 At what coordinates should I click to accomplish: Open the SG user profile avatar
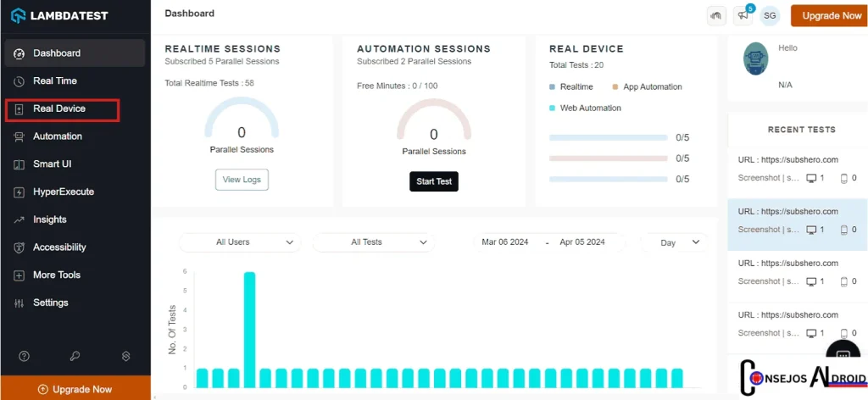[x=770, y=15]
